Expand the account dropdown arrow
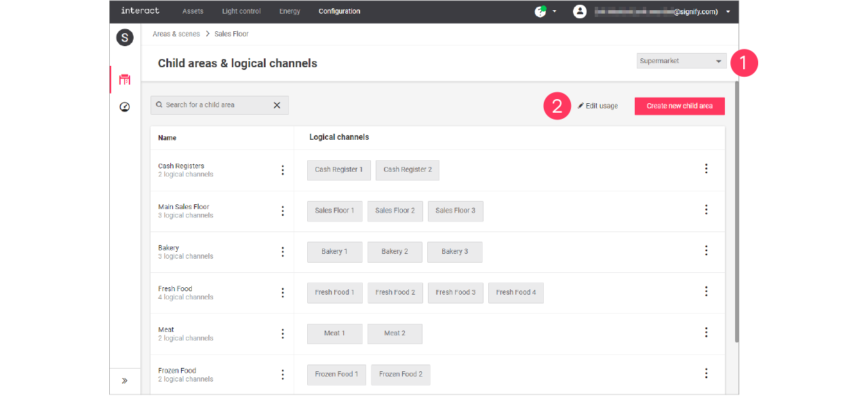868x408 pixels. (728, 12)
